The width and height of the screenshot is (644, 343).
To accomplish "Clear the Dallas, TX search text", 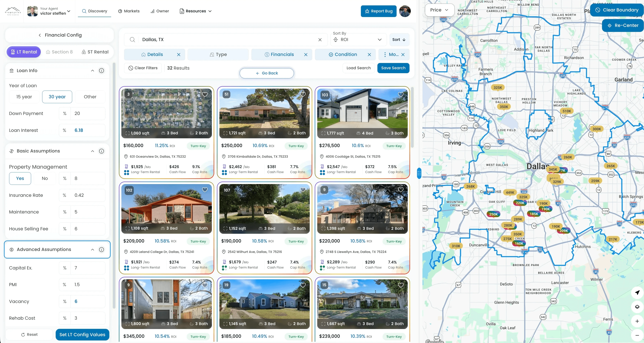I will (320, 40).
